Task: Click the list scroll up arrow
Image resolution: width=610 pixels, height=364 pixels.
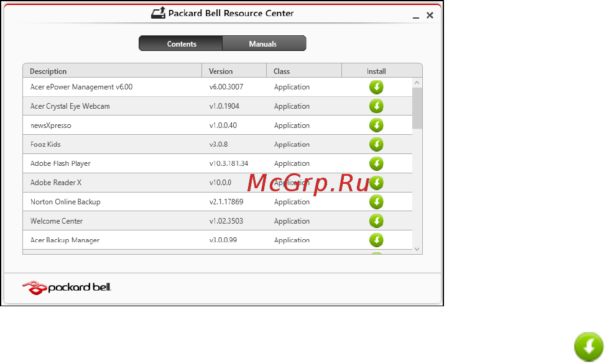Action: pyautogui.click(x=417, y=83)
